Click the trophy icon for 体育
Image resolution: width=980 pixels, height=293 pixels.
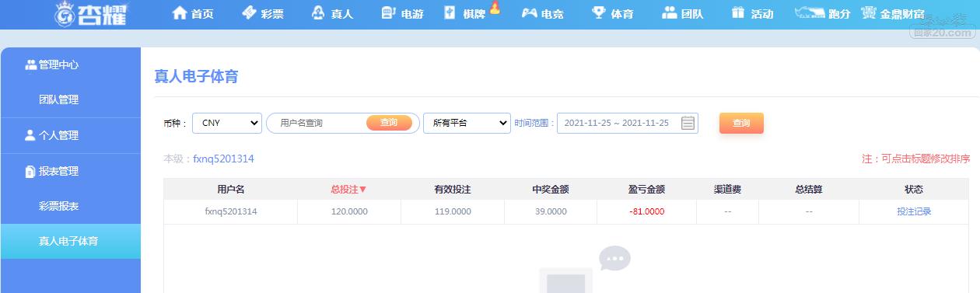pos(599,12)
